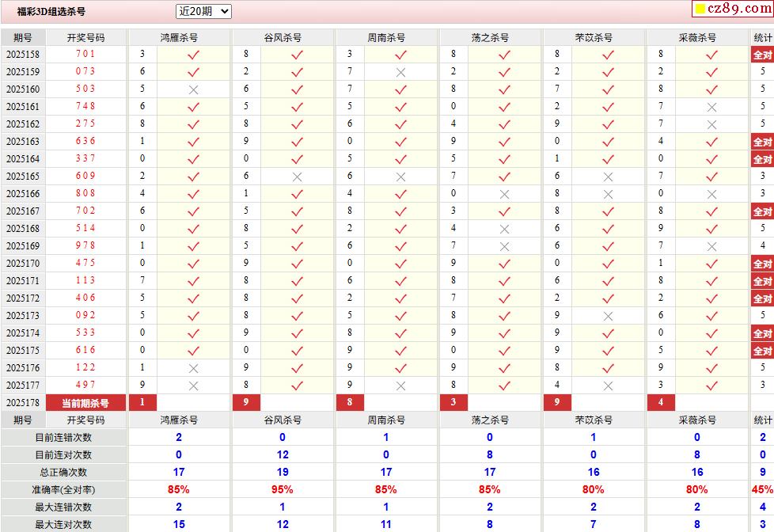The image size is (774, 532).
Task: Click the 目前连对次数 row label
Action: point(63,455)
